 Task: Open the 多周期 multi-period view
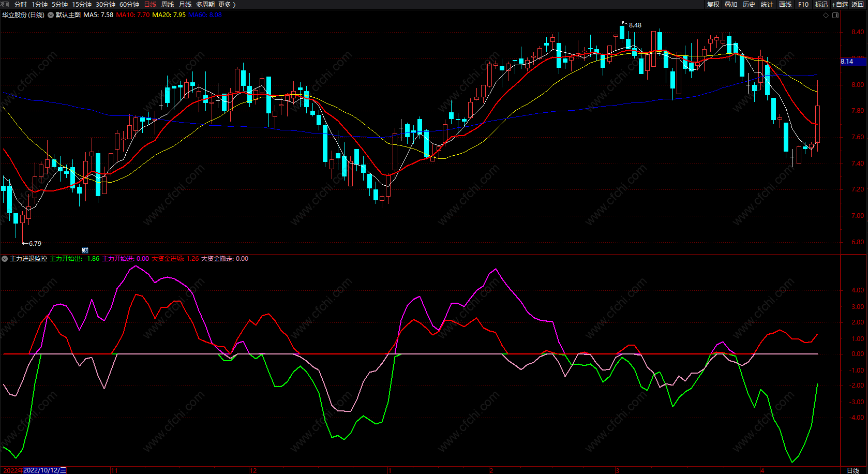pos(205,5)
